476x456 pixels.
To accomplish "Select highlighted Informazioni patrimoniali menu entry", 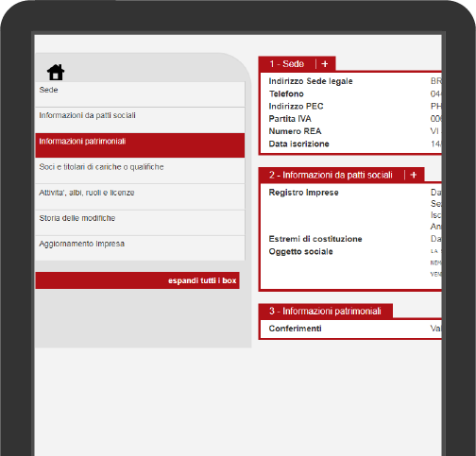I will 140,145.
